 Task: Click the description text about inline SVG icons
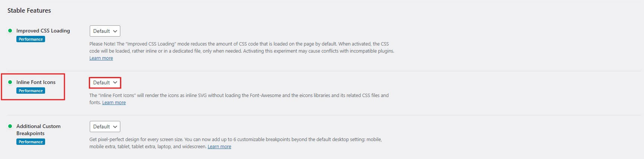click(238, 96)
